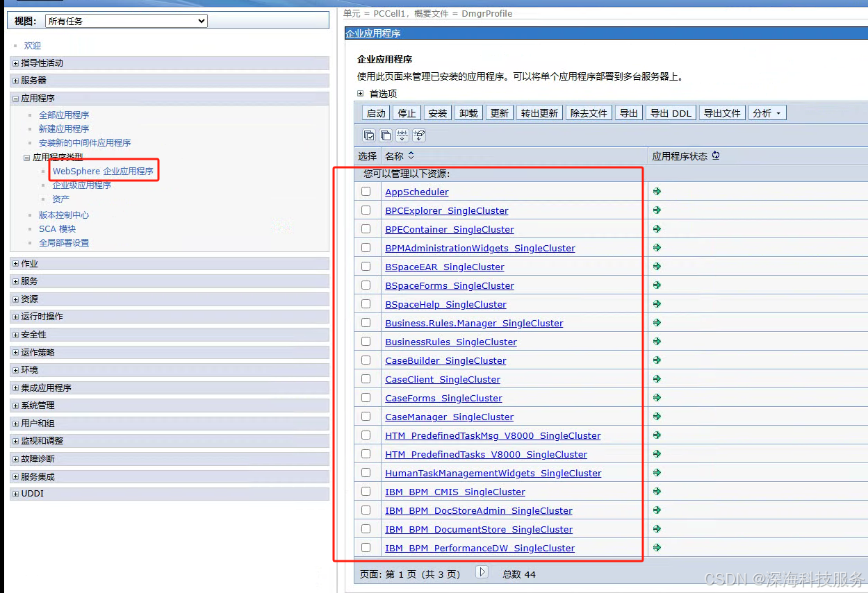Click status arrow icon for BSpaceEAR_SingleCluster
This screenshot has height=593, width=868.
pyautogui.click(x=657, y=266)
